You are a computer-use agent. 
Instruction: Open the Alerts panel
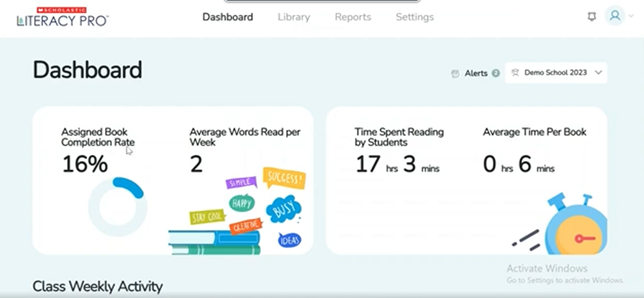pyautogui.click(x=476, y=73)
